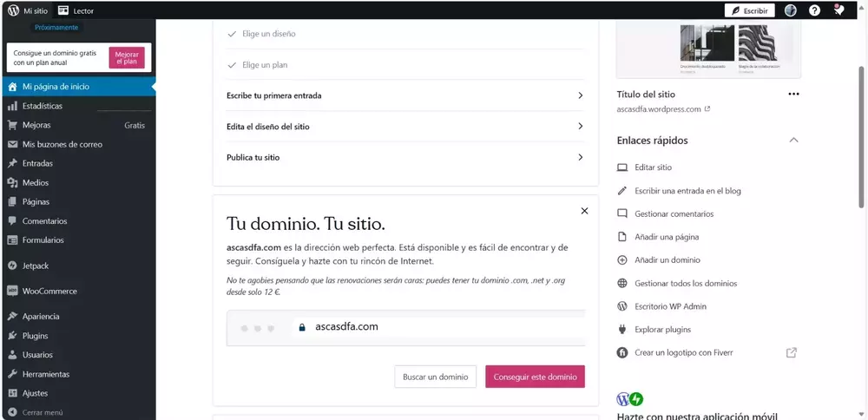Expand Edita el diseño del sitio chevron
Viewport: 868px width, 420px height.
(580, 126)
